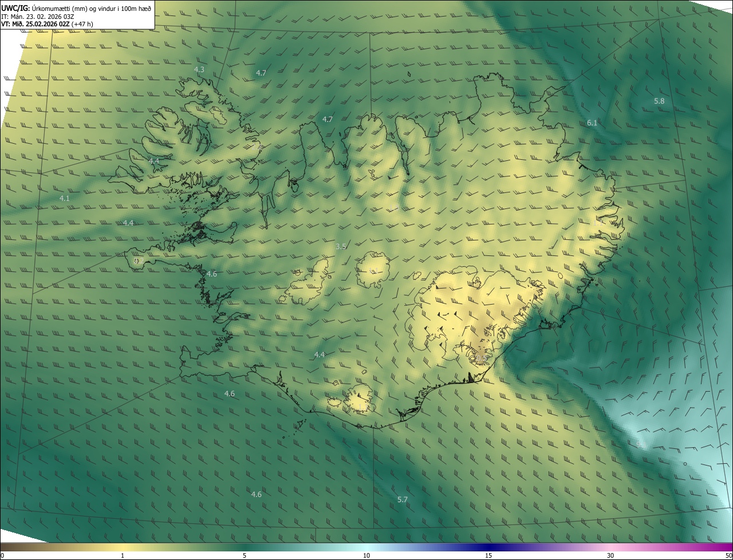The width and height of the screenshot is (733, 560).
Task: Click the 3.5 value in central Iceland
Action: [x=341, y=246]
